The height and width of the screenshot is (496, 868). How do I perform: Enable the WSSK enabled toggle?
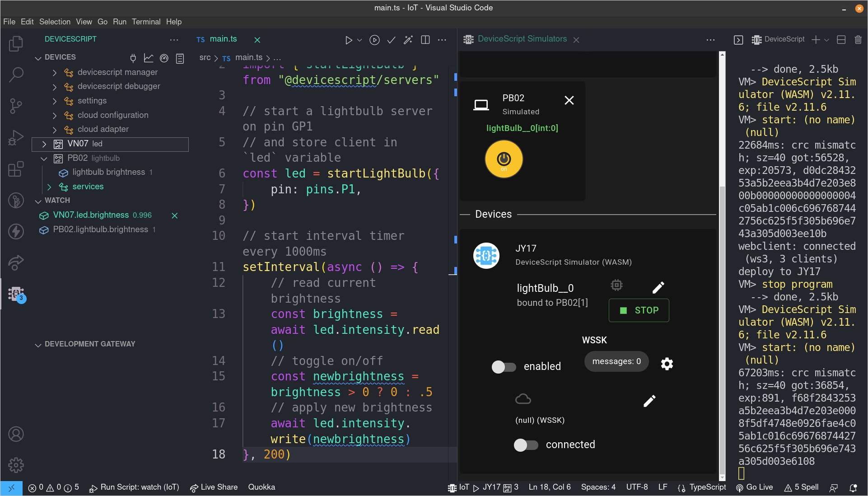pyautogui.click(x=504, y=367)
